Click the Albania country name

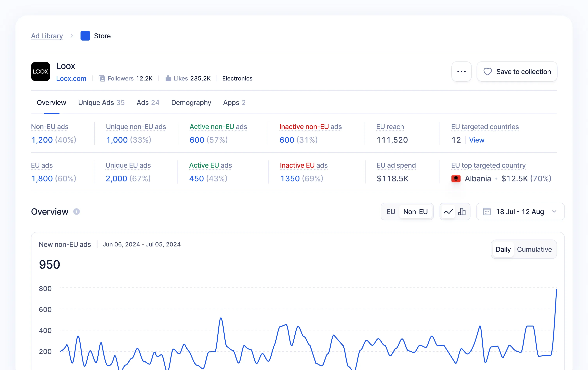tap(478, 178)
